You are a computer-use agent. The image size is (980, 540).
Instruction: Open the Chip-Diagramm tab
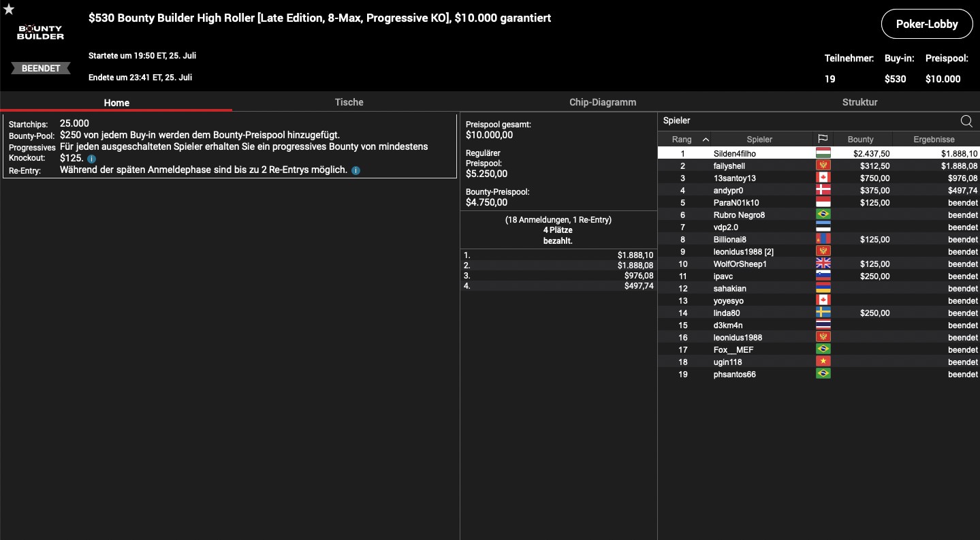tap(602, 102)
